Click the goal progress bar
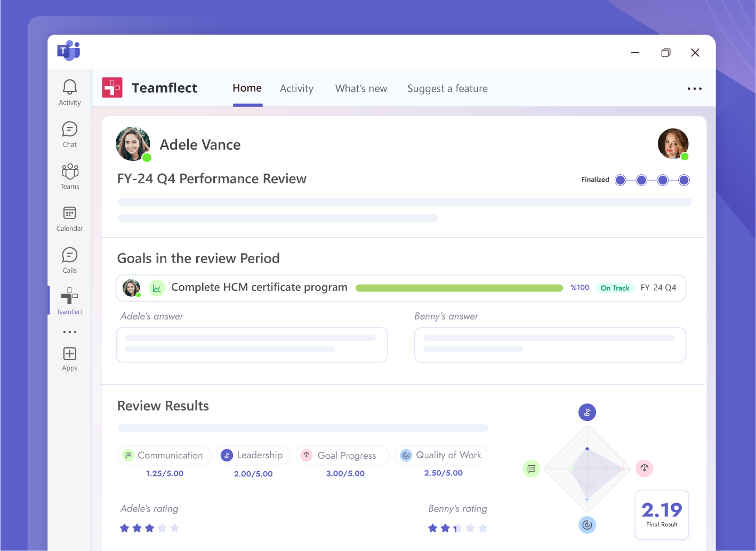Image resolution: width=756 pixels, height=551 pixels. pos(459,288)
